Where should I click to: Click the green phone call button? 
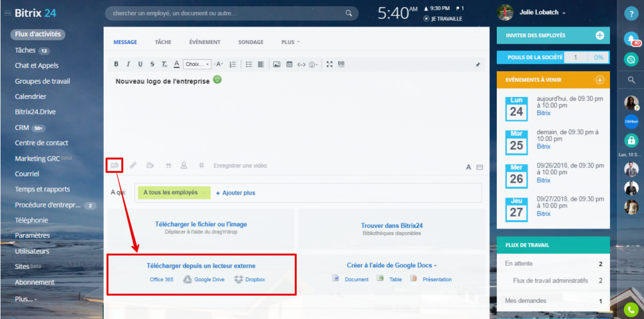coord(631,310)
